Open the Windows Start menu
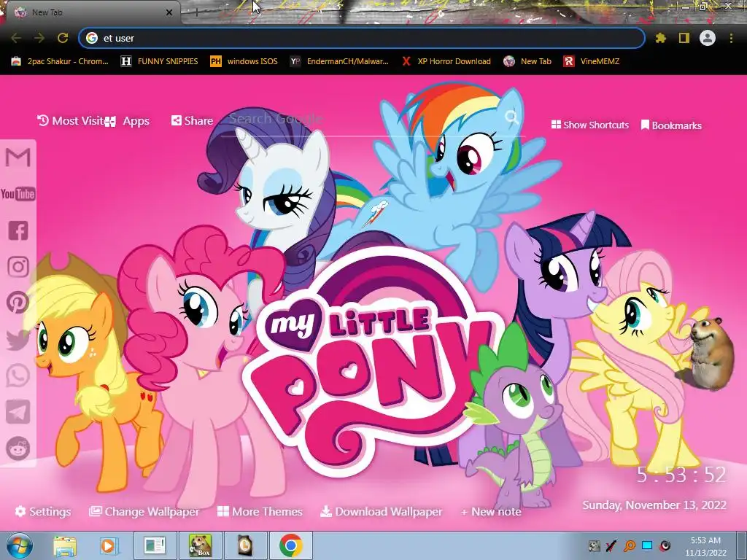Viewport: 747px width, 560px height. [x=20, y=545]
